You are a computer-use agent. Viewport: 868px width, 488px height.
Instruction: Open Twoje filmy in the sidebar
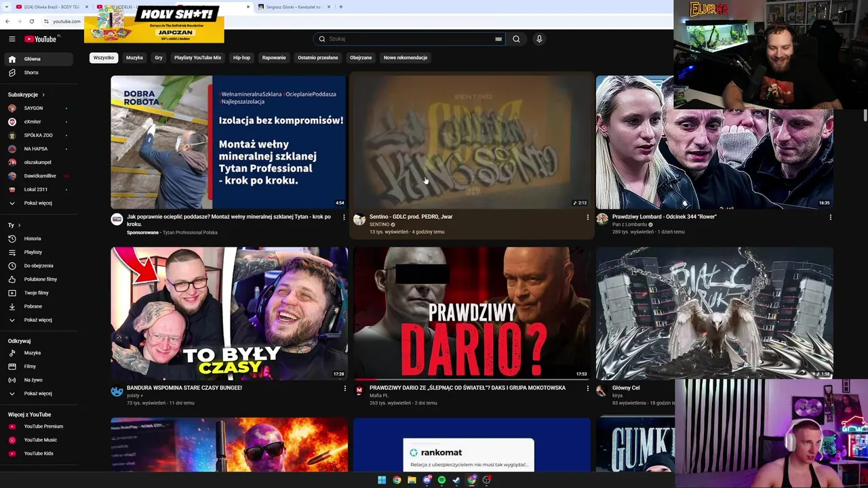point(39,293)
